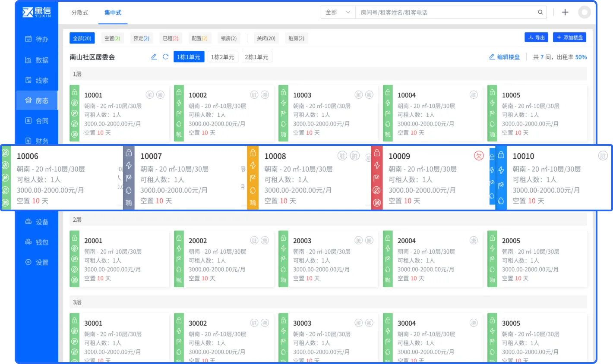The height and width of the screenshot is (364, 613).
Task: Open the 合同 sidebar section
Action: pyautogui.click(x=37, y=121)
